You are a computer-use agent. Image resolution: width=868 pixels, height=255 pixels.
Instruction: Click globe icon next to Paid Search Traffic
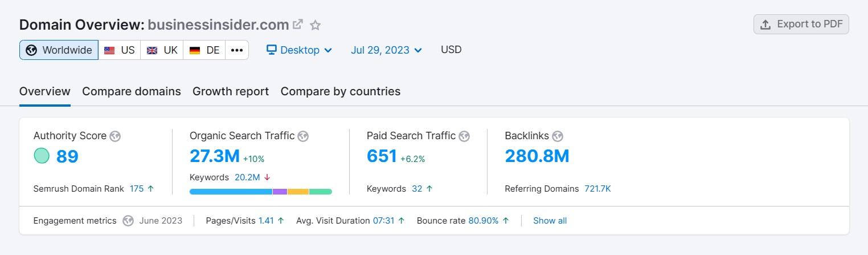coord(464,136)
